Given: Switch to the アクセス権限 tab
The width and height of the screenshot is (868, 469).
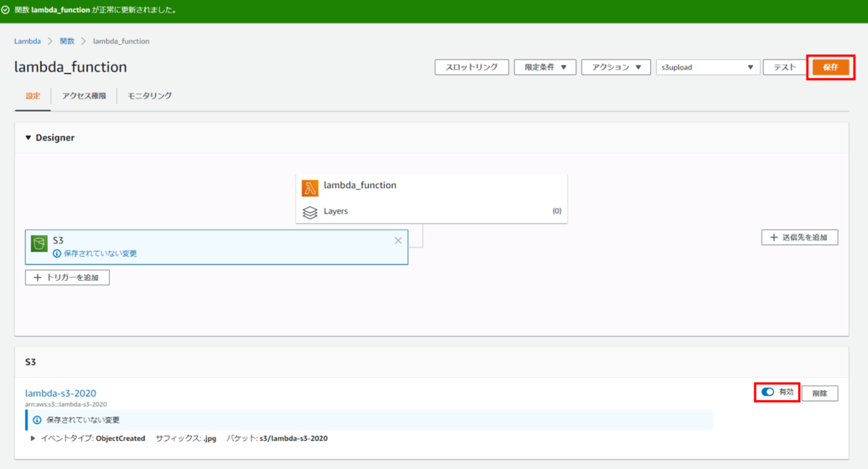Looking at the screenshot, I should [84, 96].
